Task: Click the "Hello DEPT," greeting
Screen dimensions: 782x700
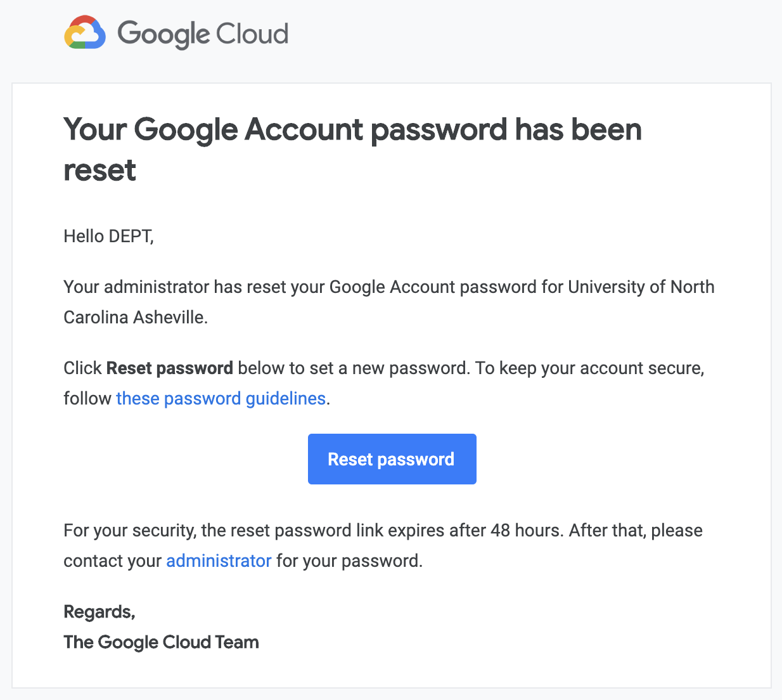Action: [108, 236]
